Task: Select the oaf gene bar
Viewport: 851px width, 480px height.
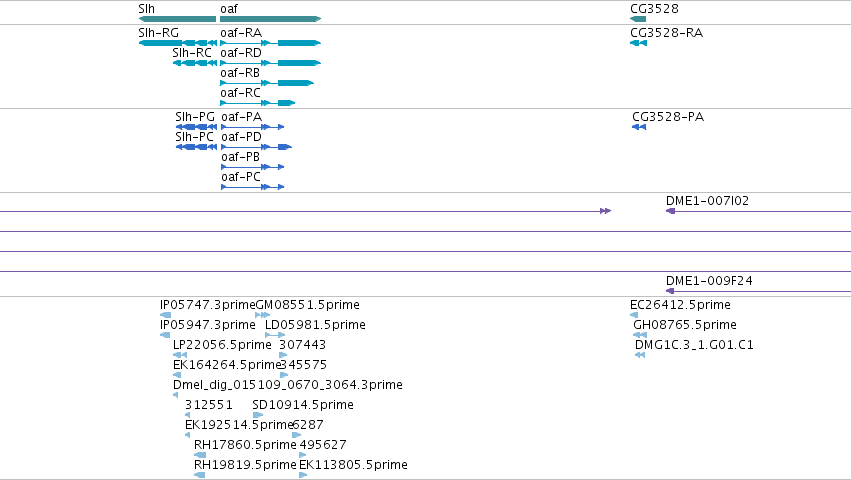Action: pos(270,19)
